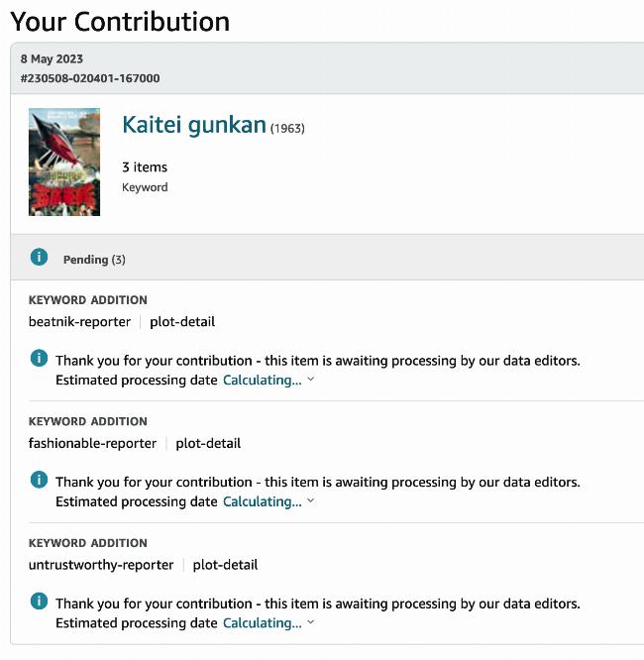Click info icon under untrustworthy-reporter keyword

tap(40, 602)
